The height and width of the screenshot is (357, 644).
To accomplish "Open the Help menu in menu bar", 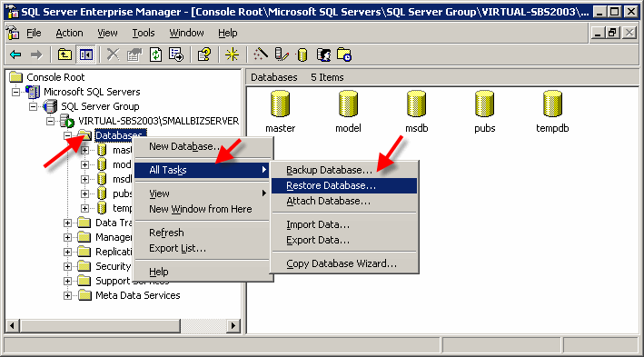I will [x=228, y=33].
